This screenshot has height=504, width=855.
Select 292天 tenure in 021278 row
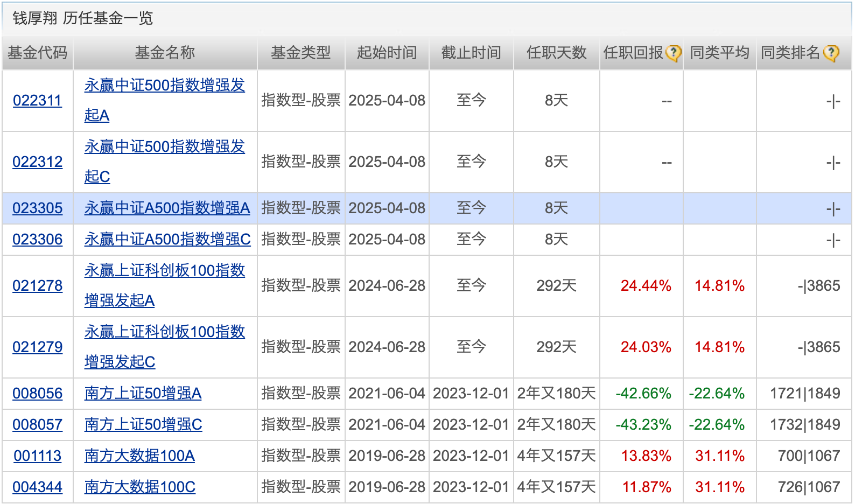coord(556,286)
